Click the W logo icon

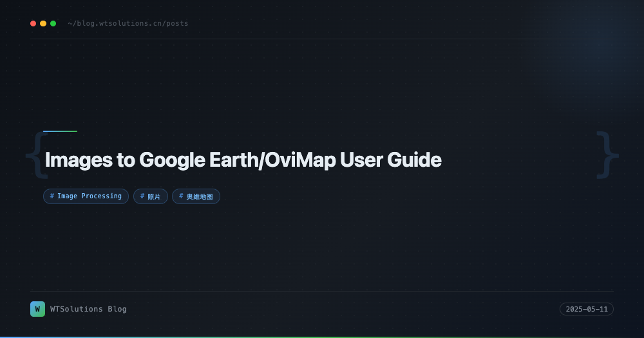pos(38,309)
